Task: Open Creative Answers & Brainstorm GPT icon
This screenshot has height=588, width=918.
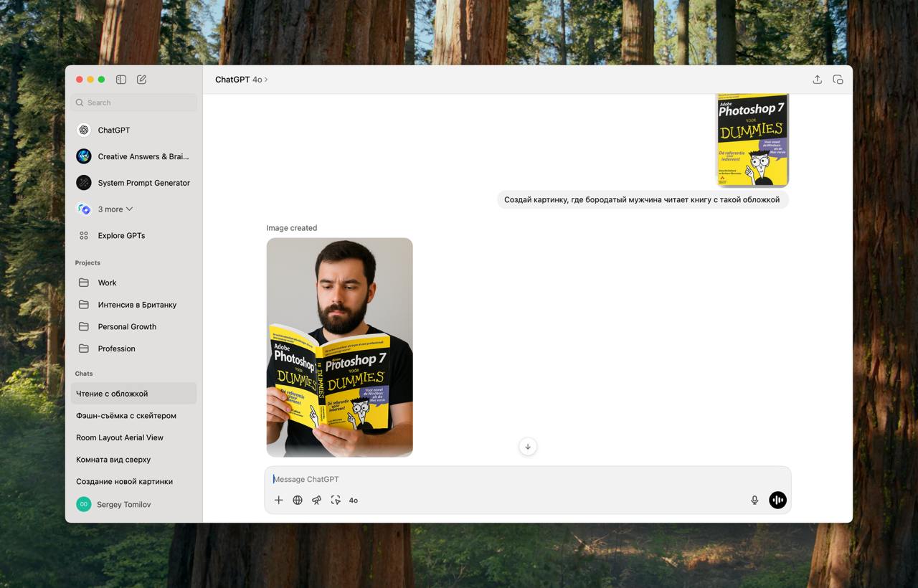Action: [84, 156]
